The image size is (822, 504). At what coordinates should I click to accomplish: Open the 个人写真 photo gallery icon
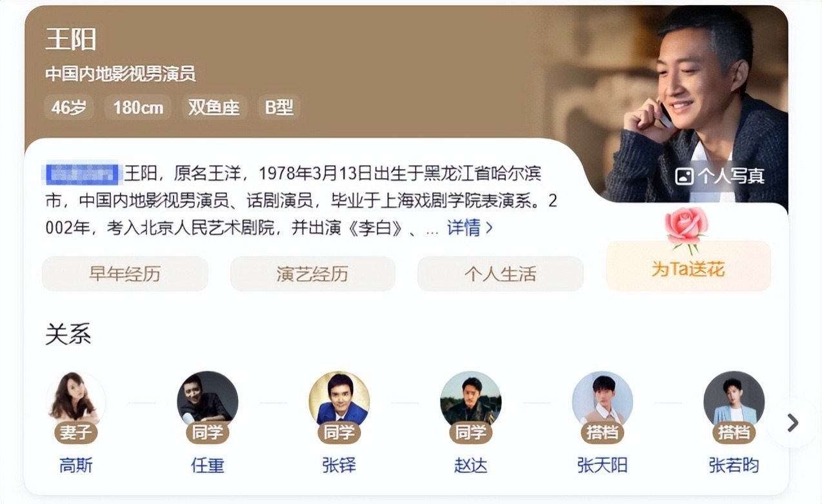click(x=684, y=176)
